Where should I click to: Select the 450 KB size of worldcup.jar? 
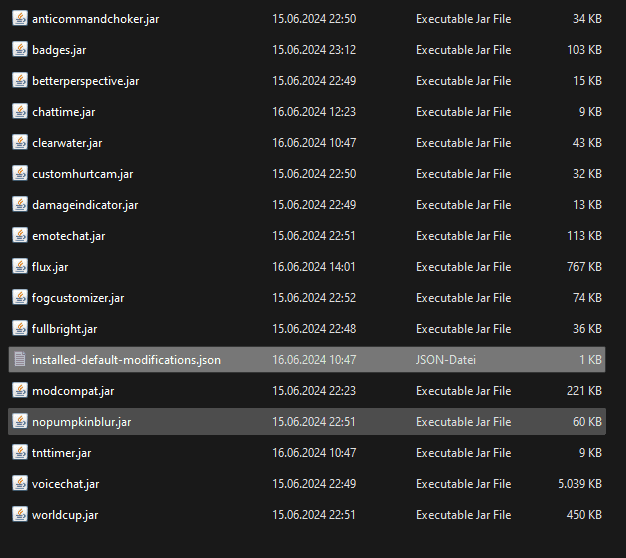[584, 514]
